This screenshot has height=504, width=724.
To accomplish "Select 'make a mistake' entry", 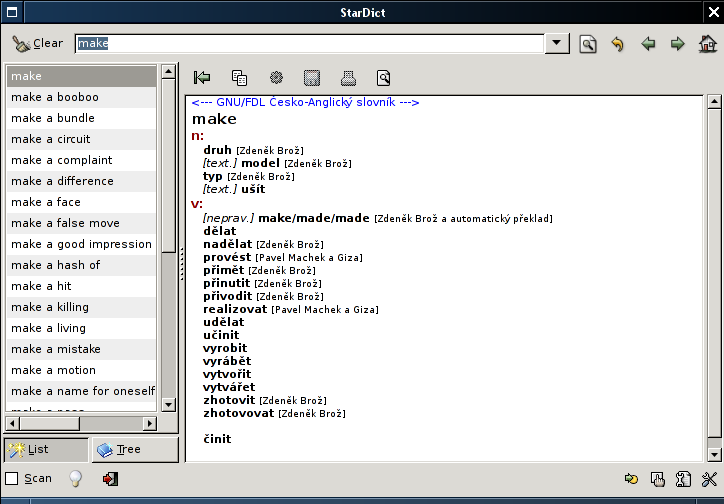I will [x=82, y=349].
